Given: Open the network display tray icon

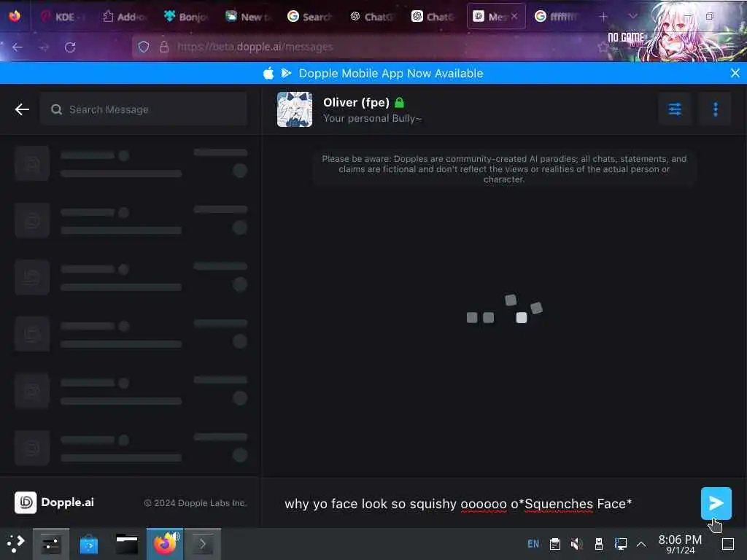Looking at the screenshot, I should coord(621,544).
